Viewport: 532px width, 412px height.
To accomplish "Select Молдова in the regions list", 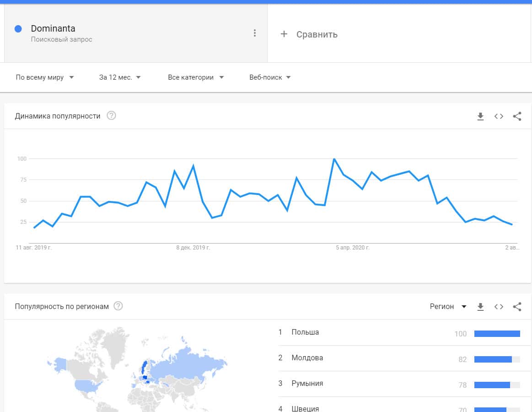I will click(307, 358).
